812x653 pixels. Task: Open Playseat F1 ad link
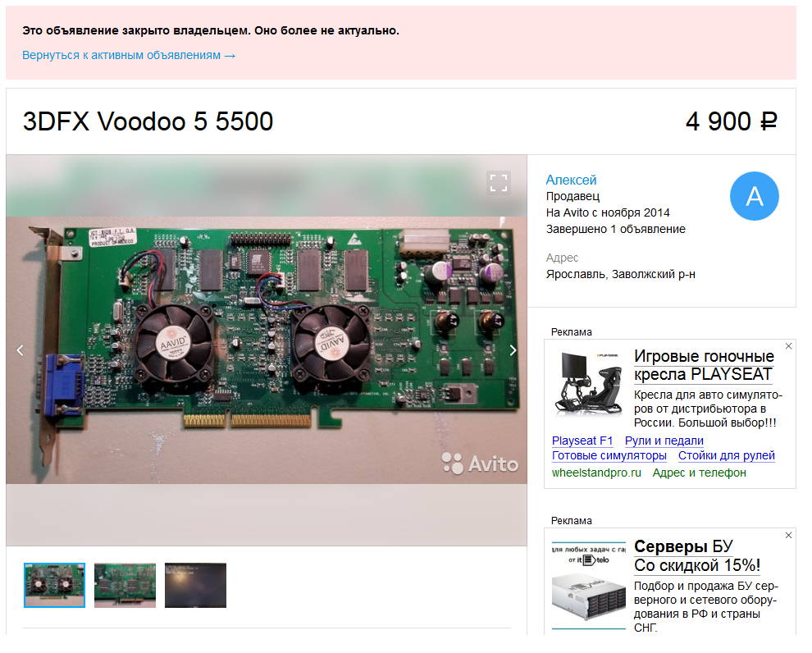coord(582,441)
